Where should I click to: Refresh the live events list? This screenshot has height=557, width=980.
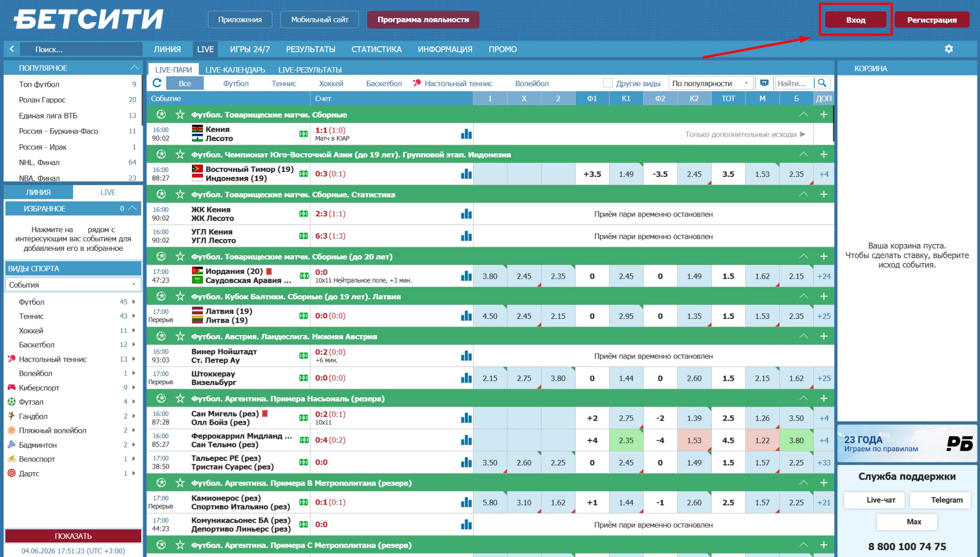point(157,83)
